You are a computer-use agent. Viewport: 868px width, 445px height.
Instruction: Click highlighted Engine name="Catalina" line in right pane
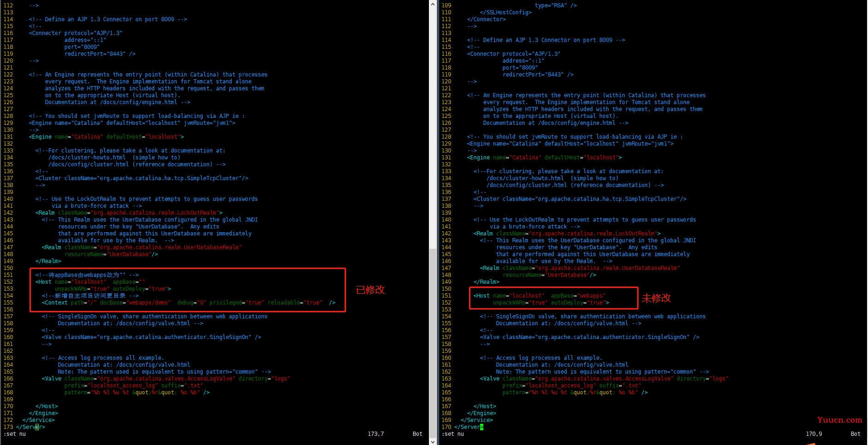(x=545, y=158)
